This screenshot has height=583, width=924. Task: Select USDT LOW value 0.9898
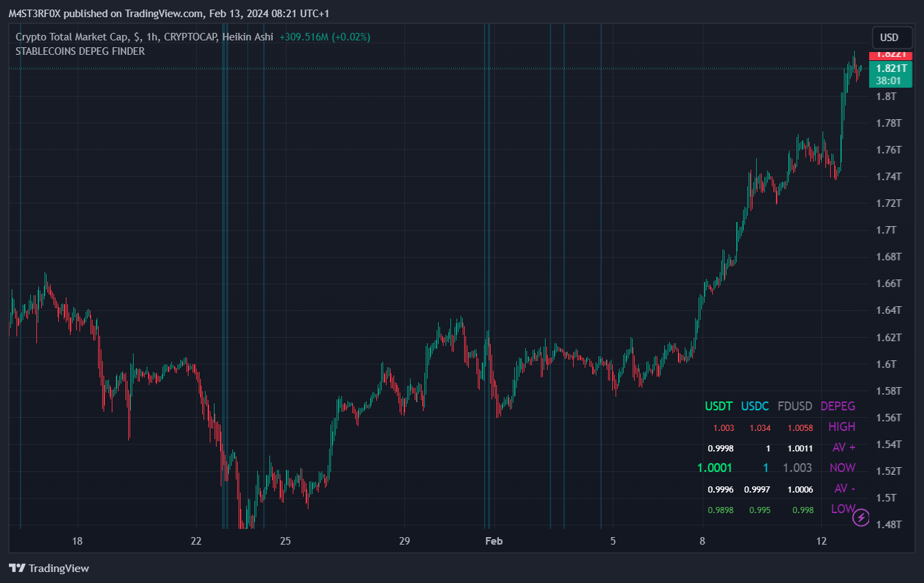(x=720, y=510)
